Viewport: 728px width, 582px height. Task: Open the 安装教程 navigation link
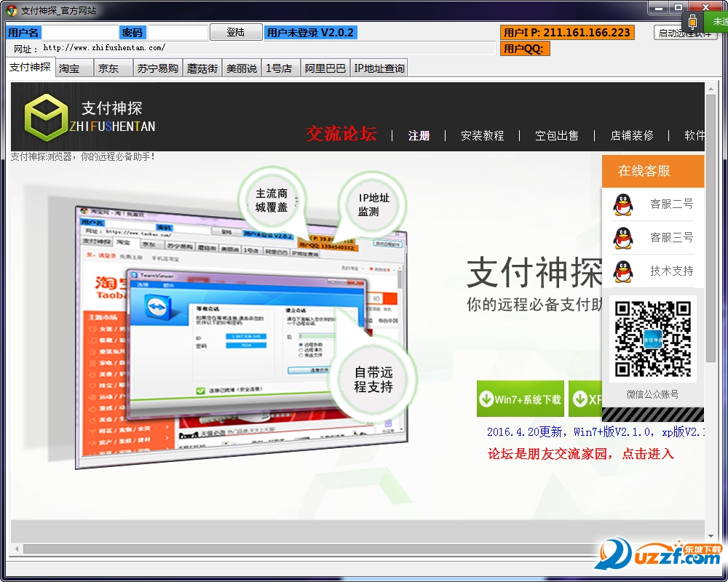pos(483,135)
